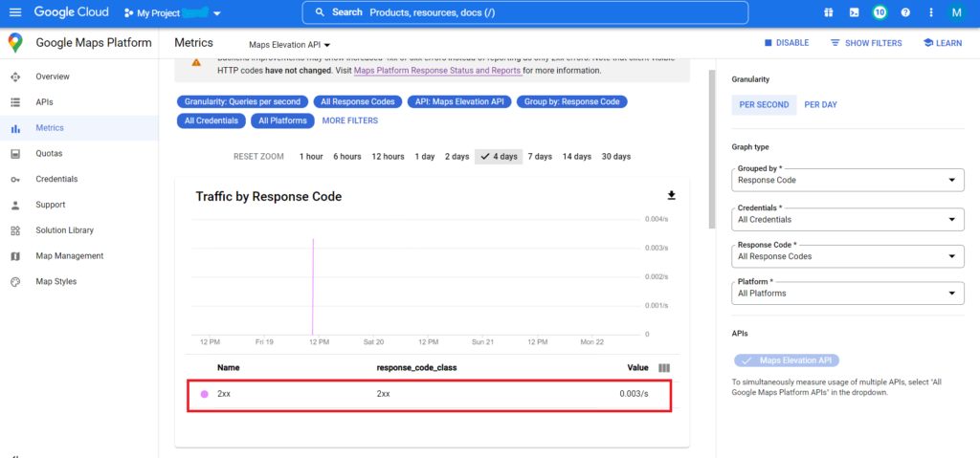Download the Traffic by Response Code chart
This screenshot has height=458, width=980.
672,196
